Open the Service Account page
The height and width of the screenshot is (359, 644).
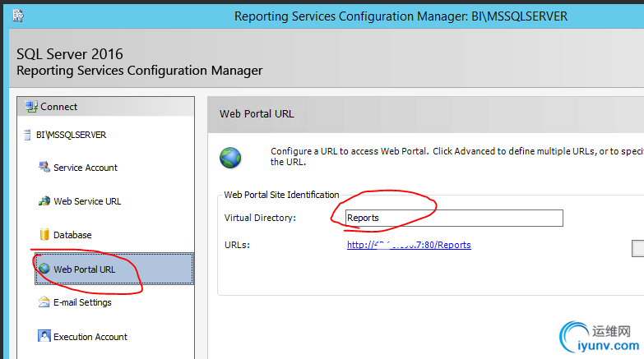(86, 168)
